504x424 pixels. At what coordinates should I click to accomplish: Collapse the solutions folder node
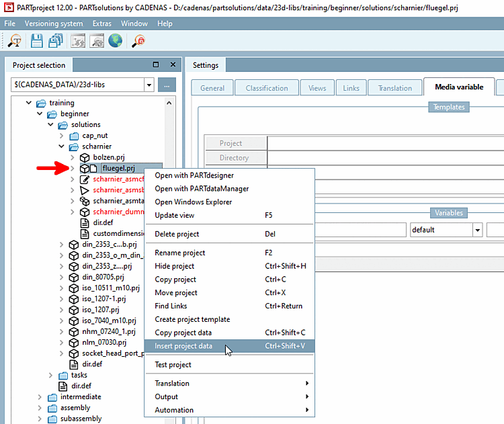tap(50, 125)
